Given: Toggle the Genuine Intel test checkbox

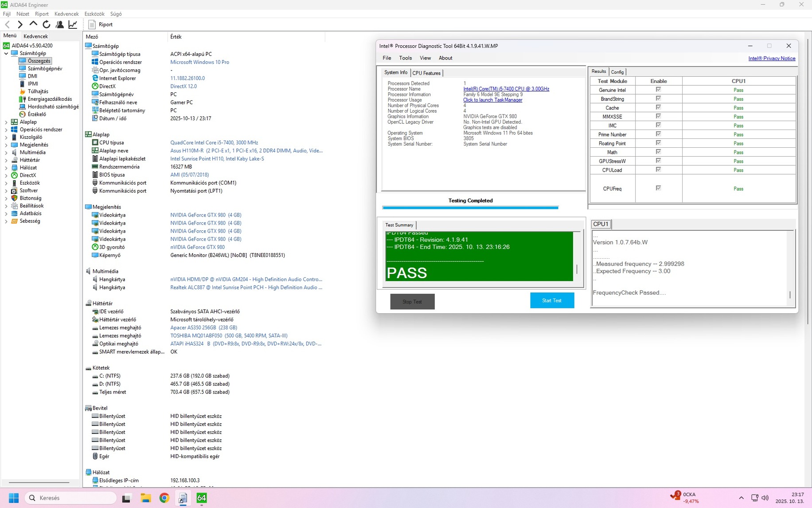Looking at the screenshot, I should [x=658, y=90].
